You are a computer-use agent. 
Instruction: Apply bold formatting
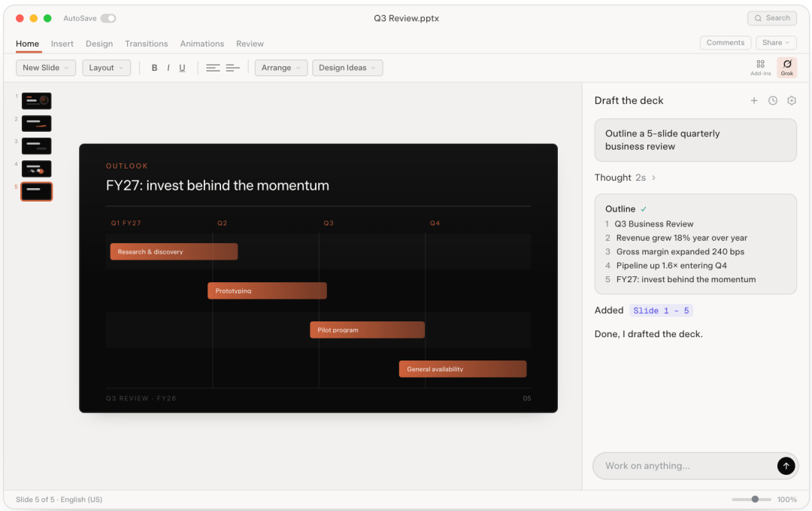[x=154, y=68]
